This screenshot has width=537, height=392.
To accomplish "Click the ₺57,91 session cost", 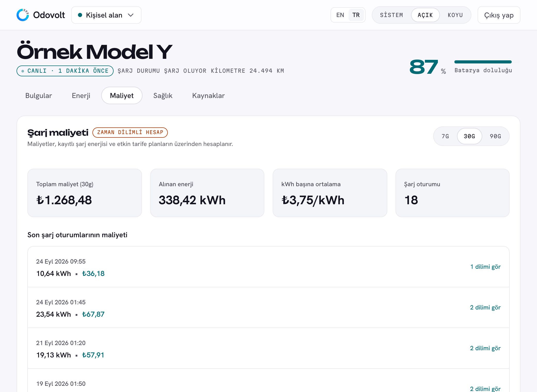I will (x=93, y=355).
